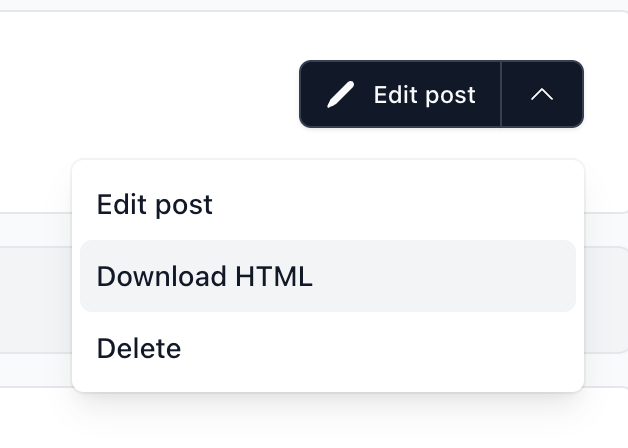Viewport: 628px width, 448px height.
Task: Toggle the split-button dropdown arrow
Action: [541, 95]
